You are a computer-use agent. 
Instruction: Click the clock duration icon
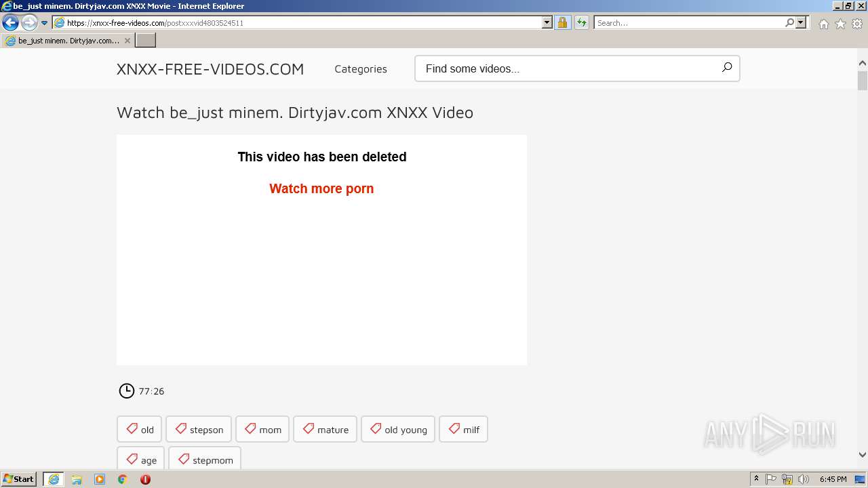pos(127,391)
